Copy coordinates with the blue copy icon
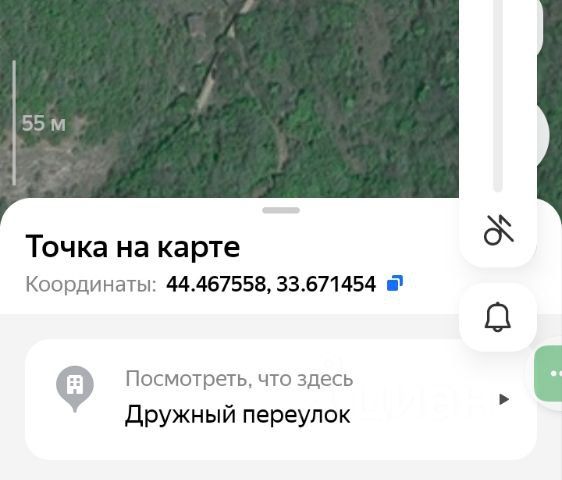This screenshot has width=562, height=480. pyautogui.click(x=395, y=282)
